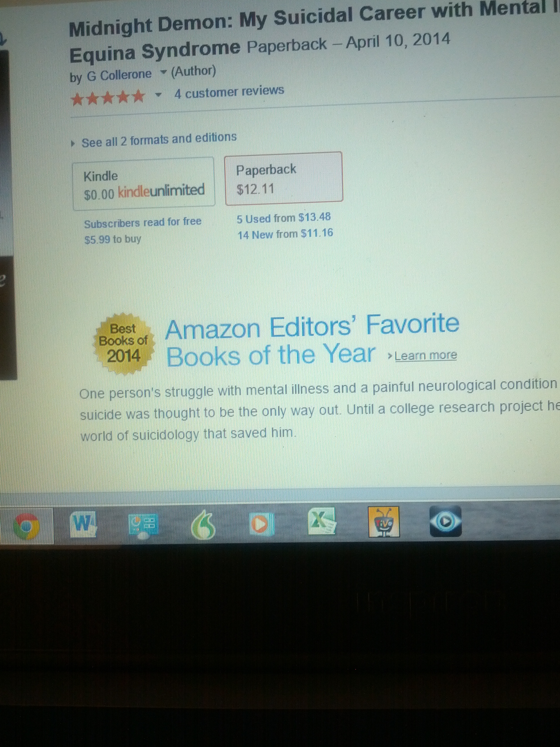
Task: Open the 4 customer reviews link
Action: click(229, 92)
